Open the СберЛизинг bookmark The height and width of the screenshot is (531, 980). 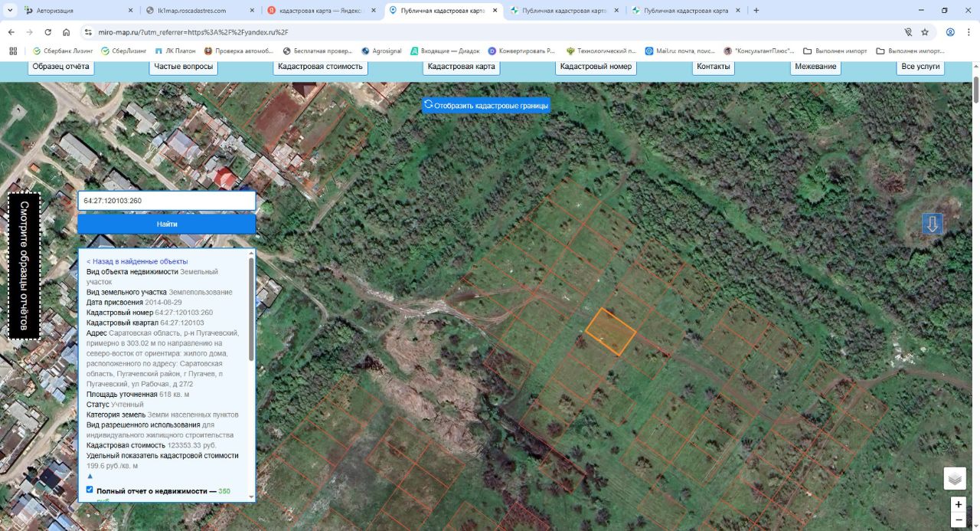(123, 51)
